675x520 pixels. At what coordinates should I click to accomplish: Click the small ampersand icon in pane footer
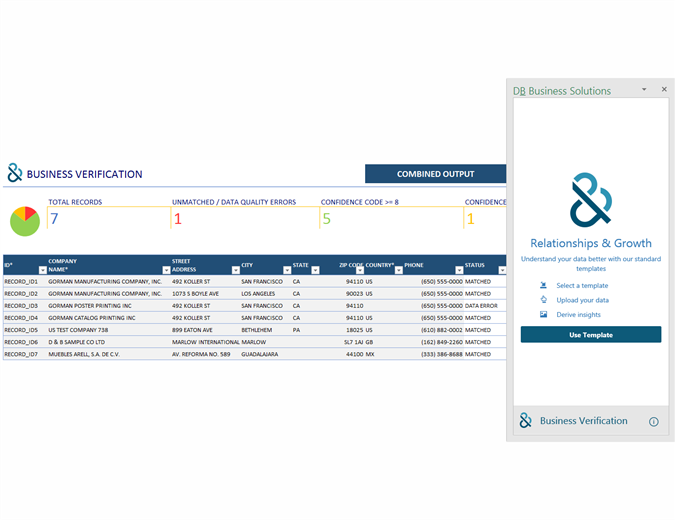point(525,421)
